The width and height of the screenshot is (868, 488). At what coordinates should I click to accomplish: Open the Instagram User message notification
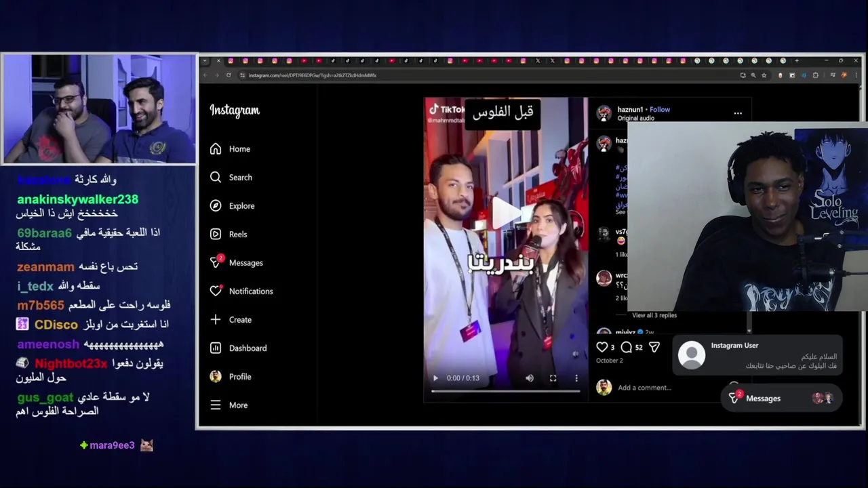click(x=757, y=355)
